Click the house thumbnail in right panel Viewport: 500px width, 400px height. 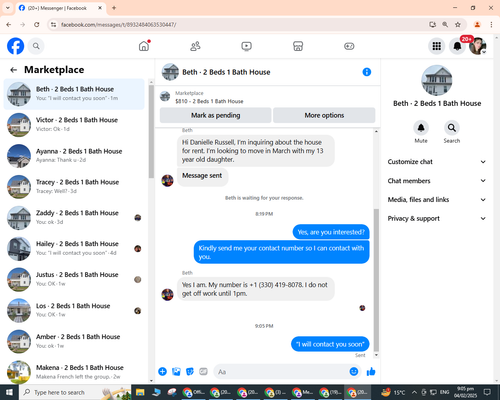click(x=437, y=80)
